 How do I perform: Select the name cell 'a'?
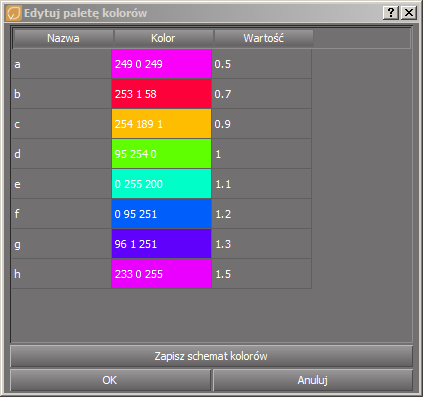click(62, 64)
